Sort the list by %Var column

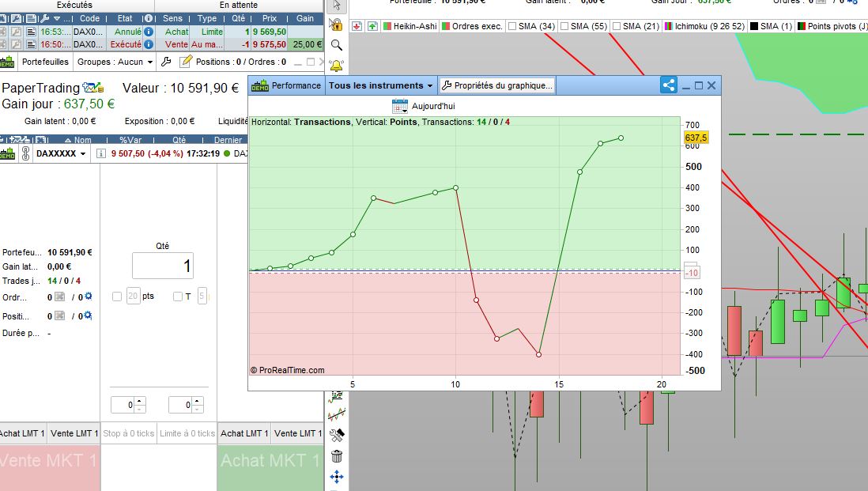[130, 140]
